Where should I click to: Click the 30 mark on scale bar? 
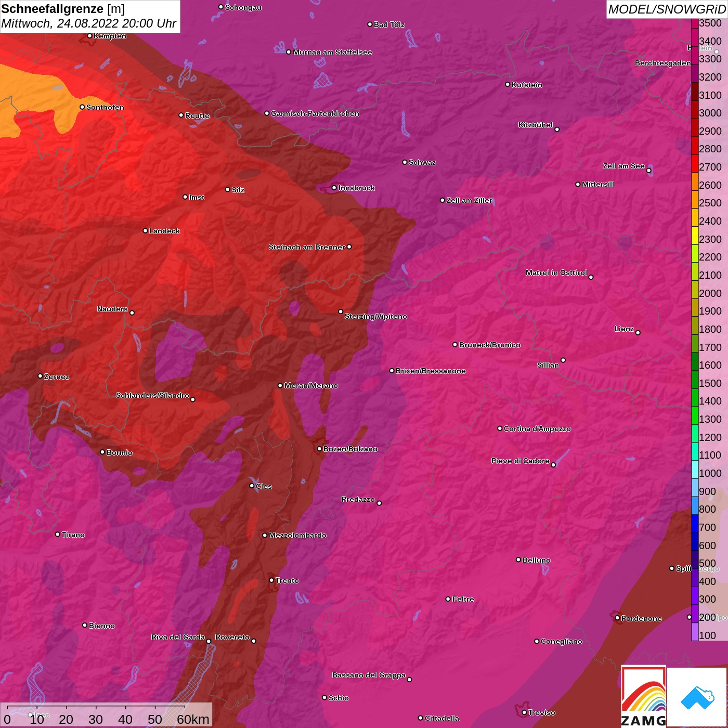[96, 719]
